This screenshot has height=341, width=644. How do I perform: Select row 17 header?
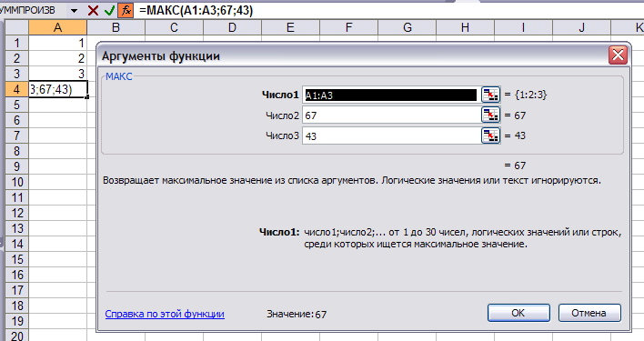click(17, 290)
